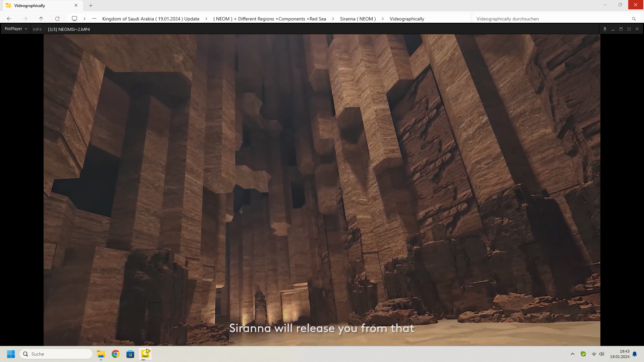This screenshot has height=362, width=644.
Task: Click the video playback area
Action: 322,190
